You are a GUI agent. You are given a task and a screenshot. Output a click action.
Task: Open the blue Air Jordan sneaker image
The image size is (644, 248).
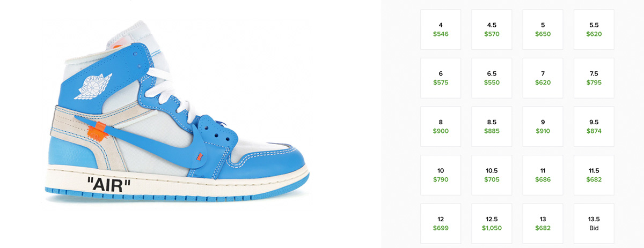(177, 118)
